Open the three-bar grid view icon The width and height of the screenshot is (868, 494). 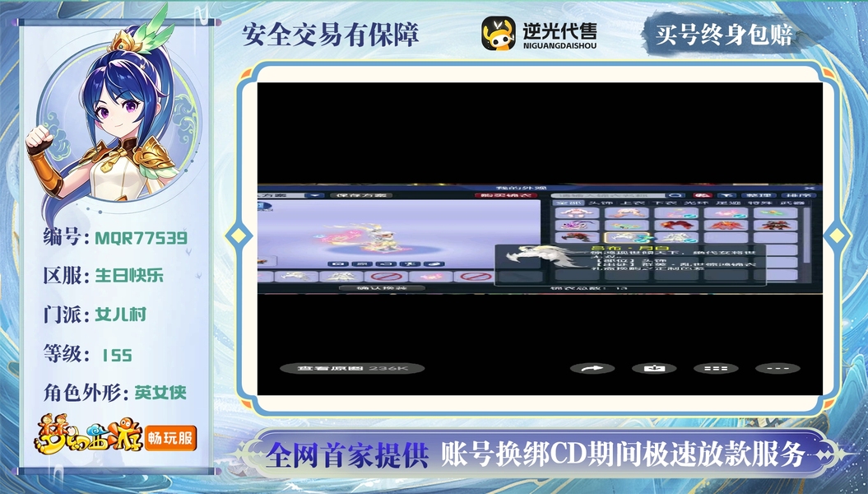tap(716, 368)
